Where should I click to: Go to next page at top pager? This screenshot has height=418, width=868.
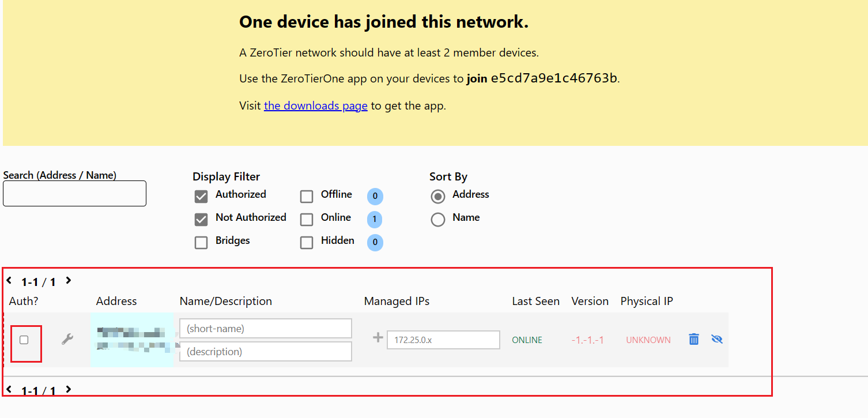(68, 281)
